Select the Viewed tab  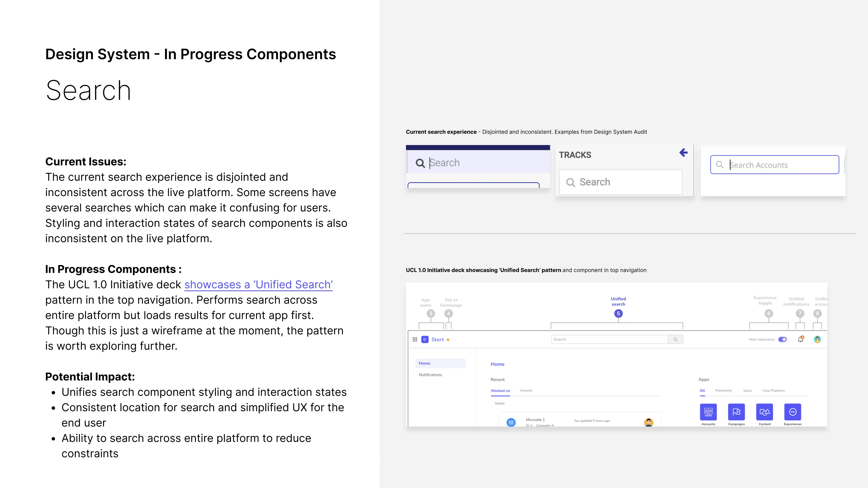(526, 390)
